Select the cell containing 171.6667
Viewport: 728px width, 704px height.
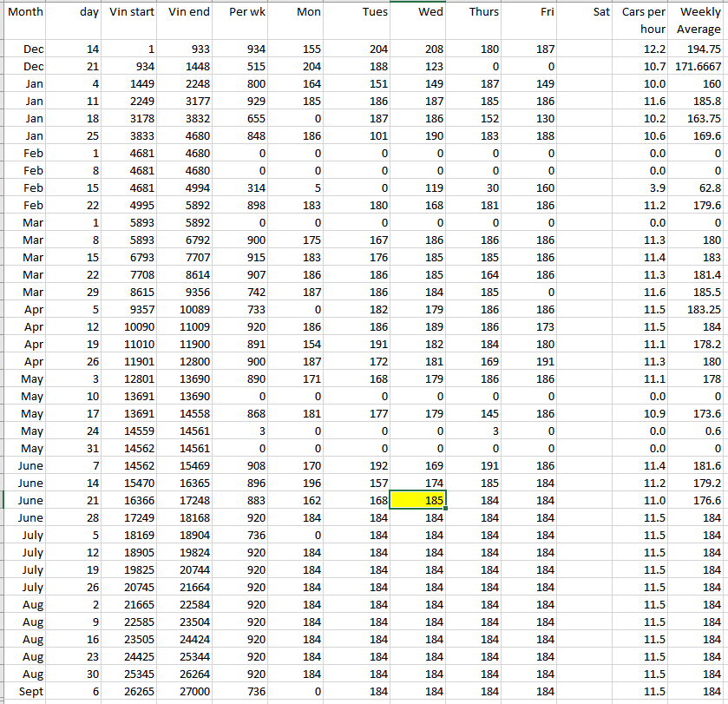699,67
